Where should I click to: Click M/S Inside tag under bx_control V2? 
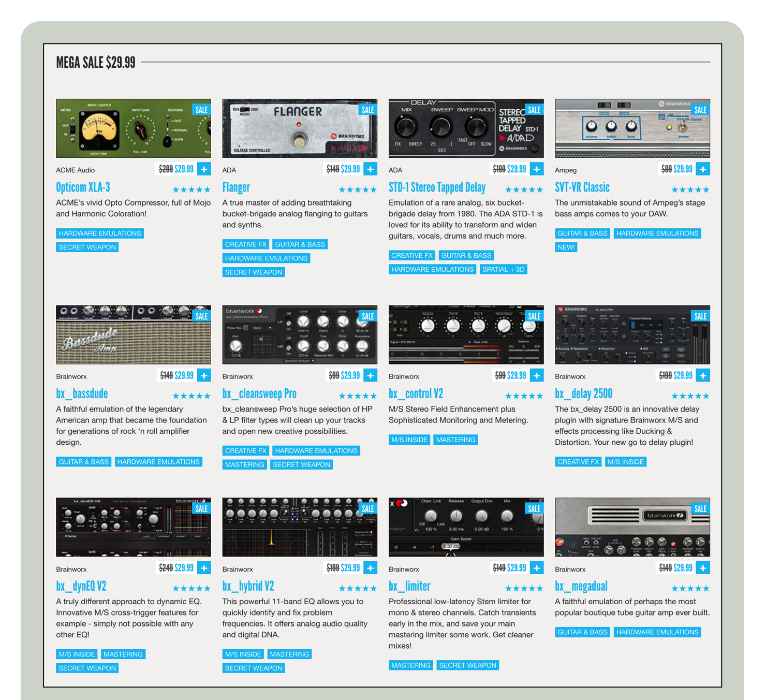[x=409, y=440]
